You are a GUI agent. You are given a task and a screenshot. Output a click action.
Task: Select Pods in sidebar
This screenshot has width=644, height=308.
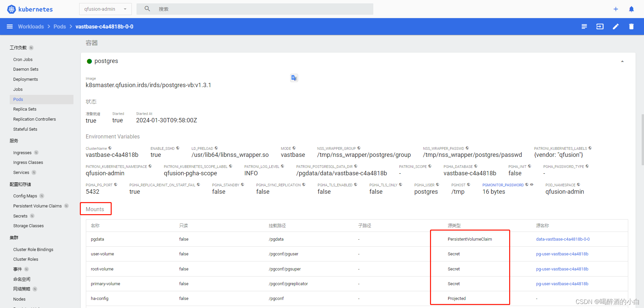click(x=42, y=100)
